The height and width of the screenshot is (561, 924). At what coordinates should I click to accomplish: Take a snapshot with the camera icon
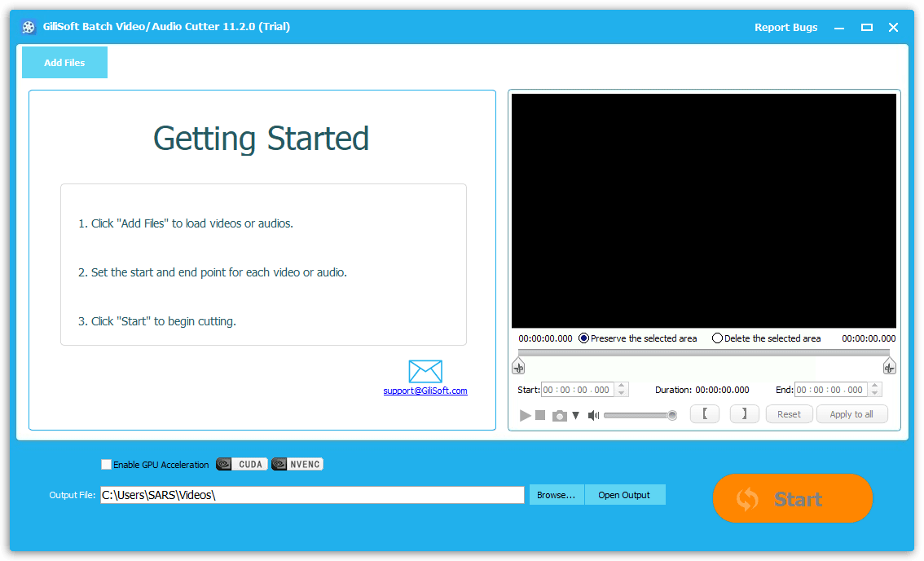(x=559, y=415)
